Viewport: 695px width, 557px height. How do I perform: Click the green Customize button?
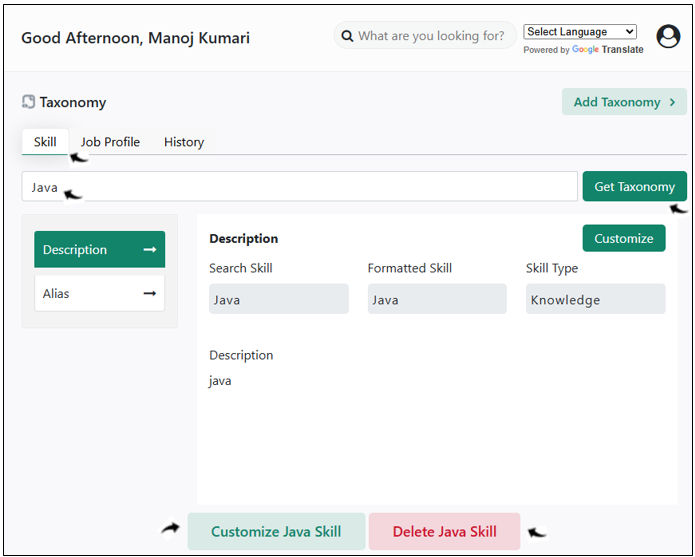624,238
